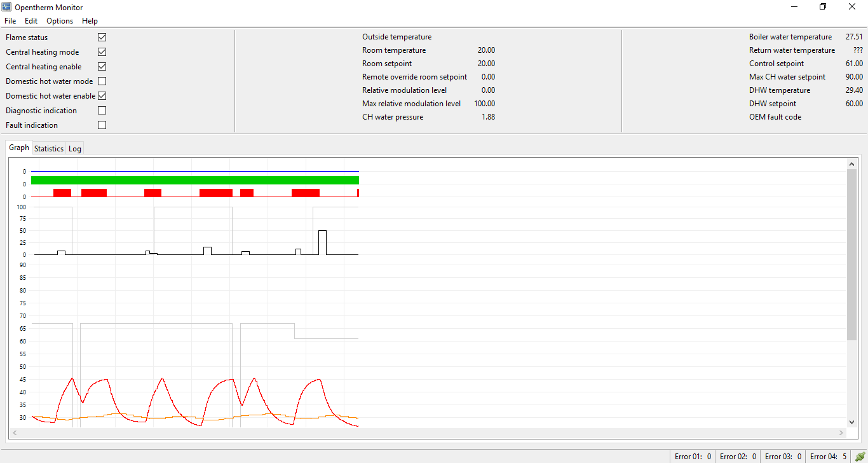The image size is (868, 463).
Task: Tick the Diagnostic indication checkbox
Action: [102, 111]
